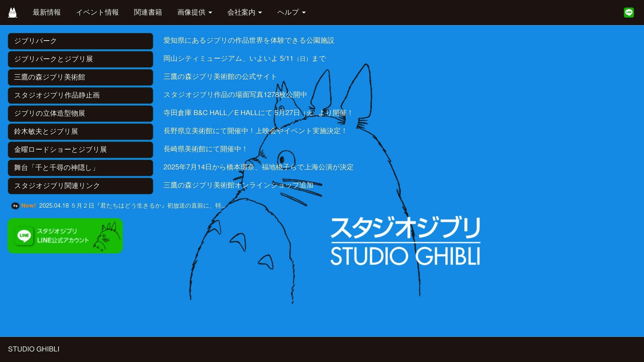Select the ジブリの立体造型物展 button

pos(80,113)
